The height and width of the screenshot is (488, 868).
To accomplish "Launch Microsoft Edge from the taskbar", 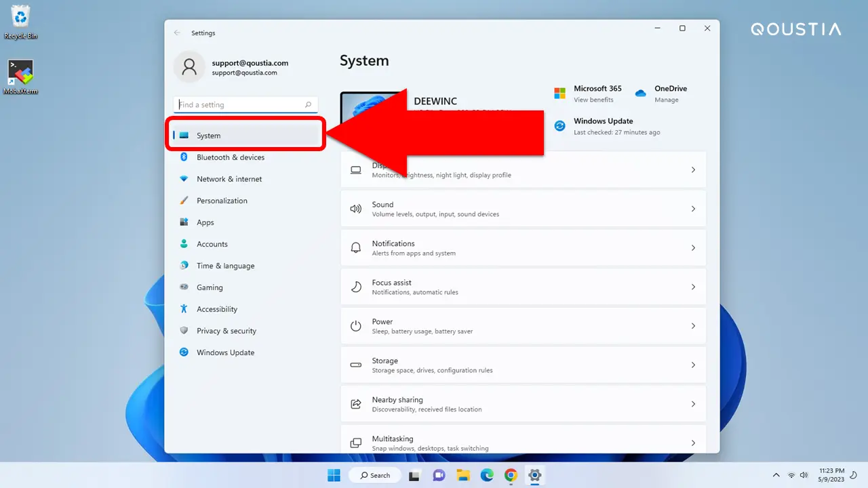I will pos(487,475).
